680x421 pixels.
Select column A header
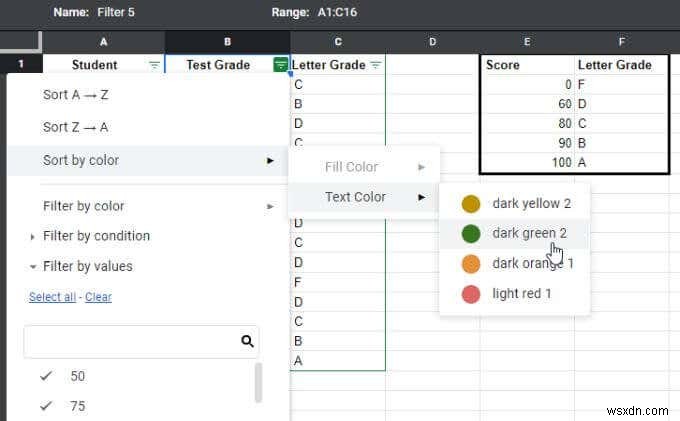[x=103, y=42]
